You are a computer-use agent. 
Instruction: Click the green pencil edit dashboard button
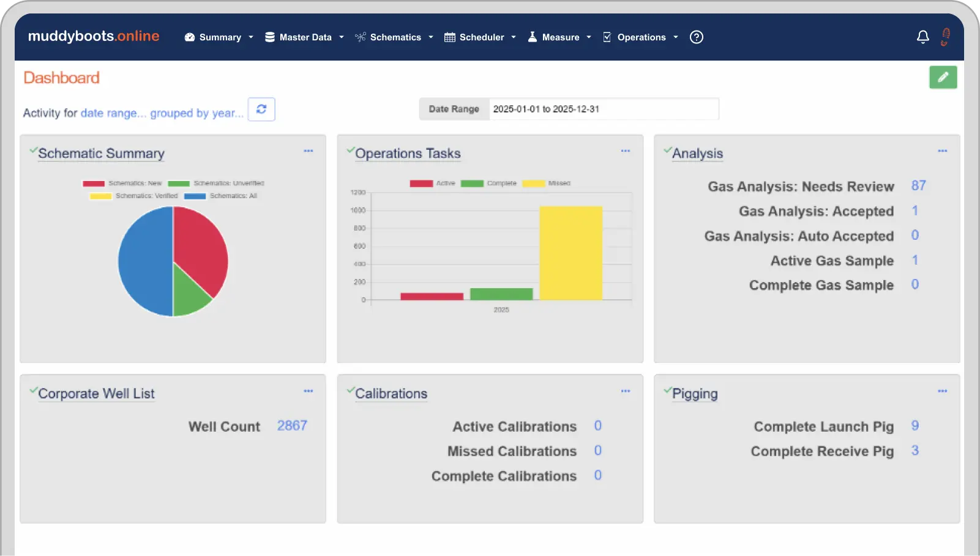(x=943, y=77)
